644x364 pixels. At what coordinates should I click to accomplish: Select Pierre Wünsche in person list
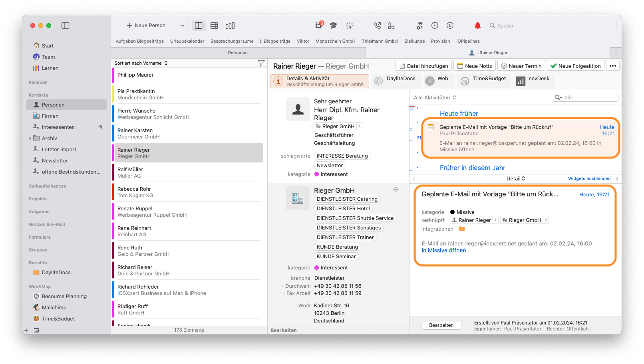coord(188,114)
